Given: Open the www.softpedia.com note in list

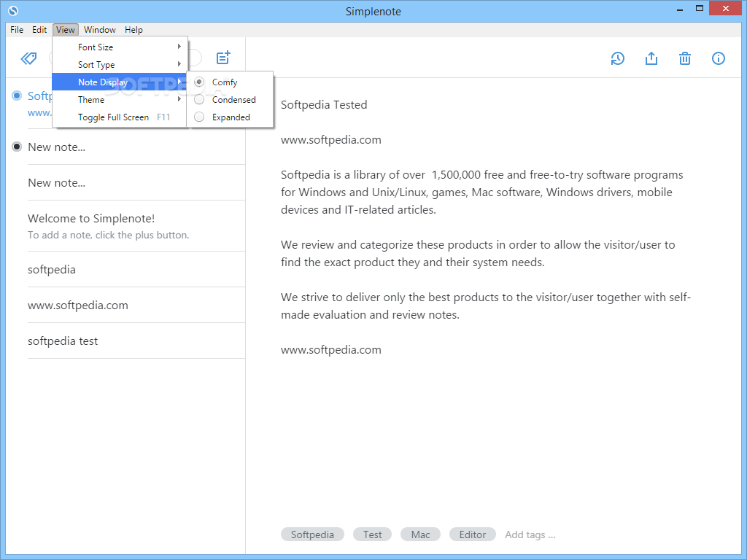Looking at the screenshot, I should [x=136, y=305].
